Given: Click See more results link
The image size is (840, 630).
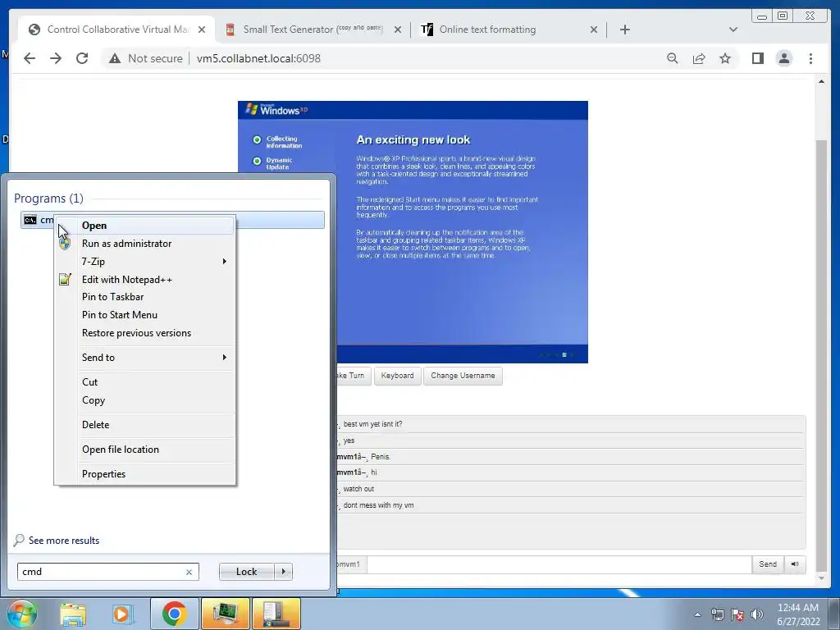Looking at the screenshot, I should [x=64, y=541].
